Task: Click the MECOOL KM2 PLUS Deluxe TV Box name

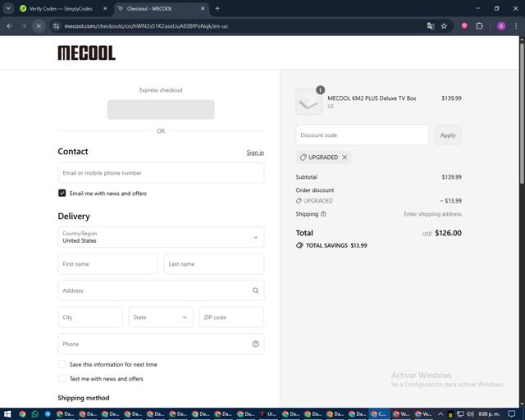Action: (372, 98)
